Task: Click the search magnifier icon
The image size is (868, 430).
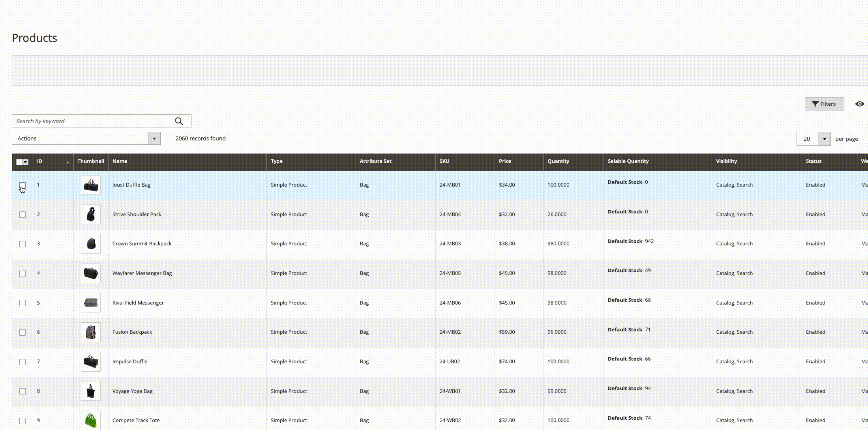Action: pos(179,121)
